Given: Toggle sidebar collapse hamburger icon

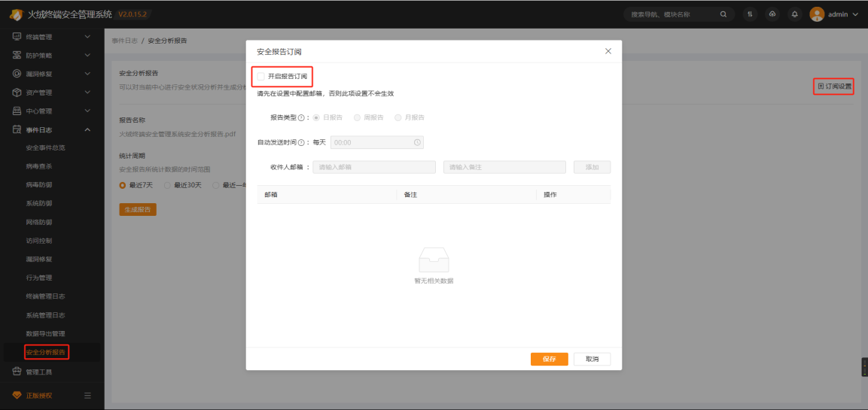Looking at the screenshot, I should pyautogui.click(x=87, y=395).
